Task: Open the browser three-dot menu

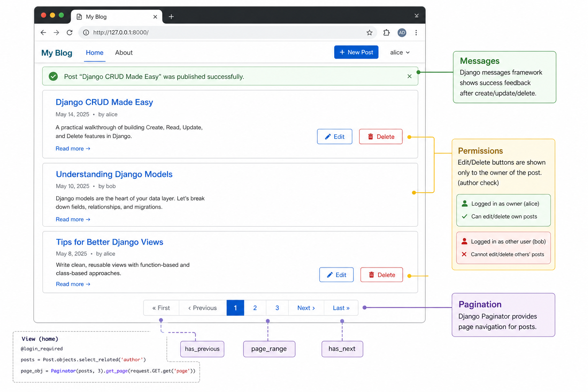Action: point(416,33)
